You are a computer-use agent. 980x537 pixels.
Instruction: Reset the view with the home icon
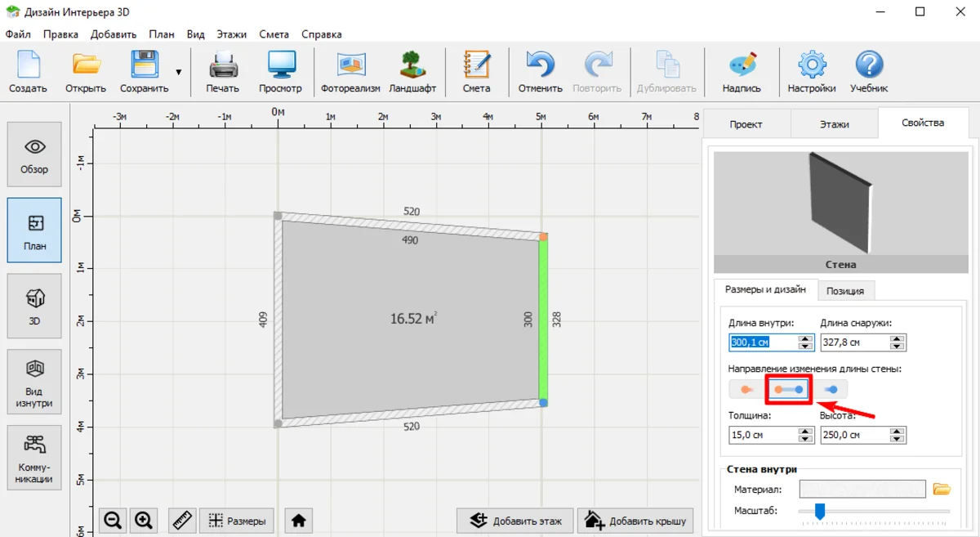click(299, 520)
